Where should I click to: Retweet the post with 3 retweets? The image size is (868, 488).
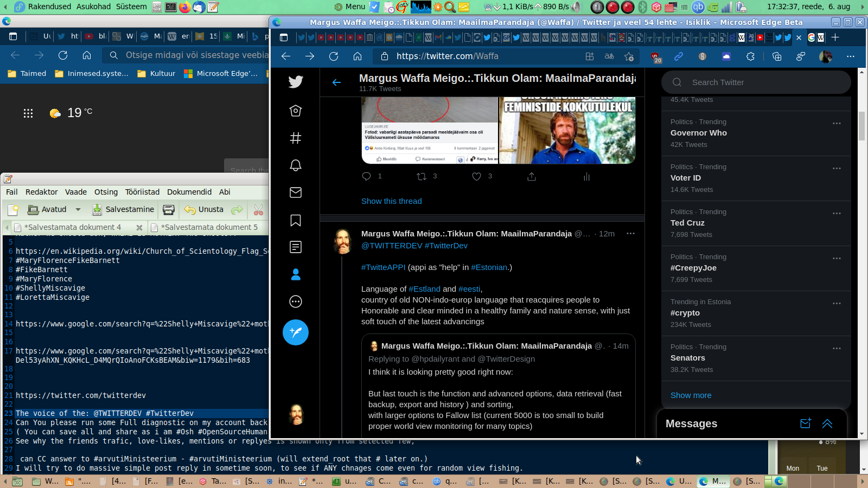click(421, 176)
